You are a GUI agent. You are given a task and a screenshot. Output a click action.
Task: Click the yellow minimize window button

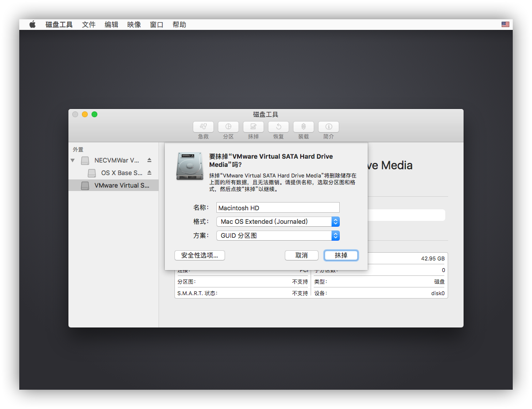[85, 114]
